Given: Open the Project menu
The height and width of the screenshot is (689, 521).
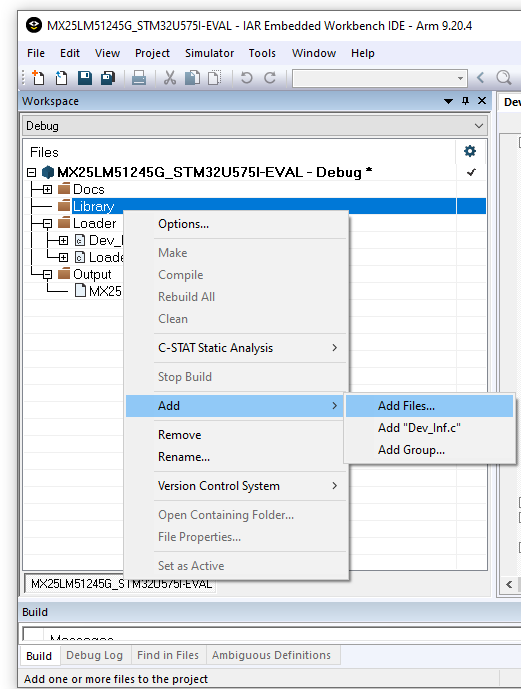Looking at the screenshot, I should pos(152,53).
